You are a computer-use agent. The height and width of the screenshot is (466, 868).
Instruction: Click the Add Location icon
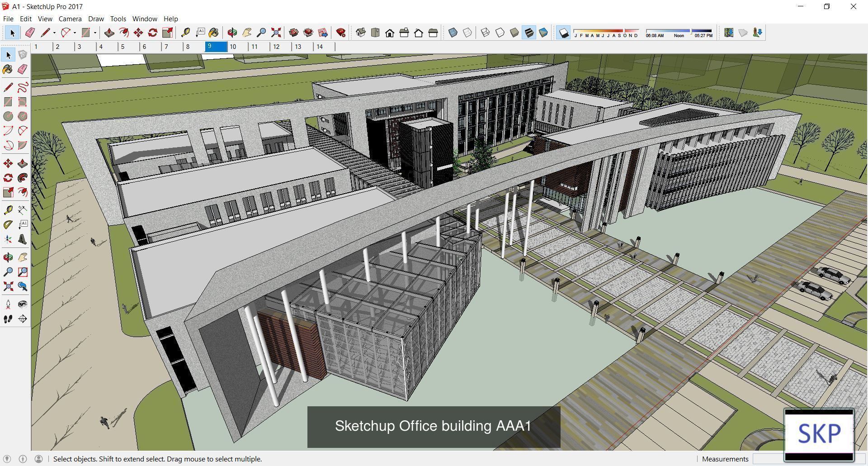[729, 33]
